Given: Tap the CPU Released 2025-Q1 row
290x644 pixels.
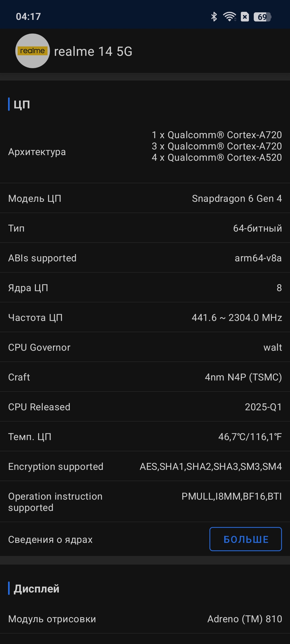Looking at the screenshot, I should tap(145, 407).
